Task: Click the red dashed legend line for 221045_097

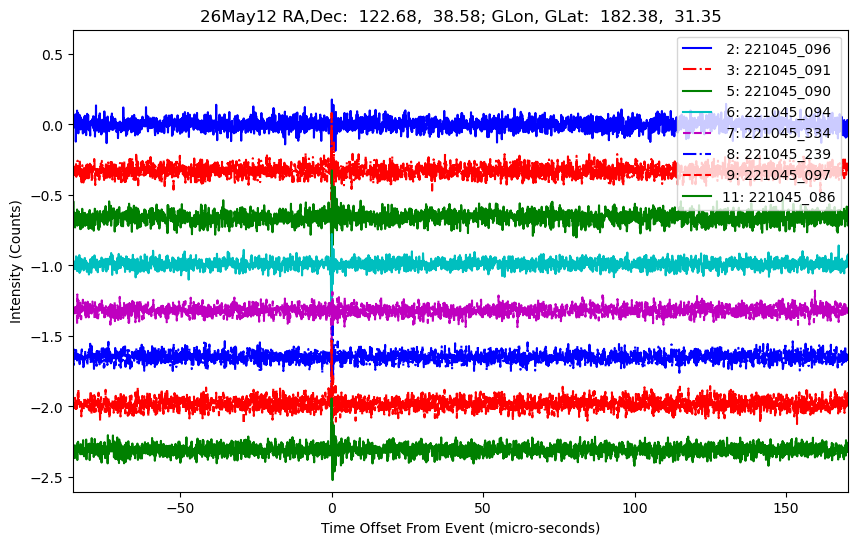Action: (x=697, y=175)
